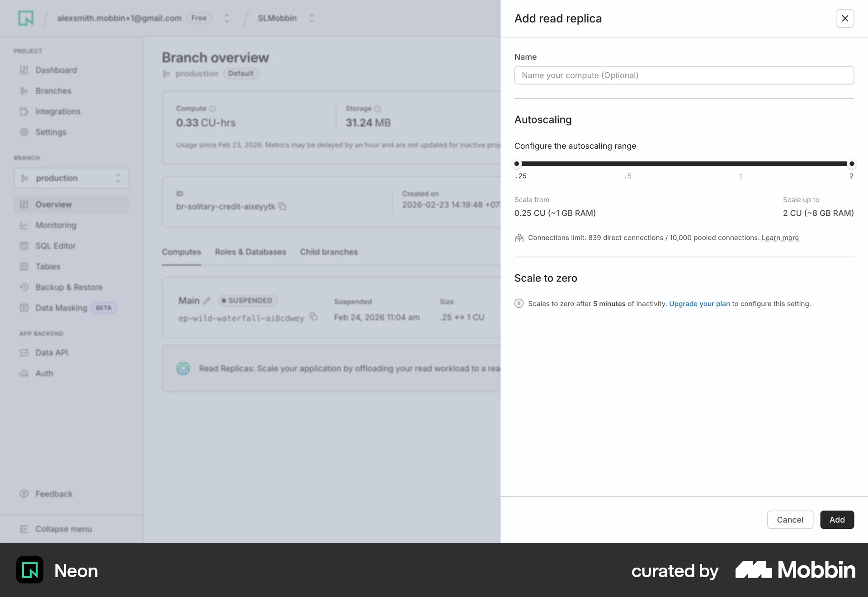Copy the branch ID br-solitary-credit-aixeyytk
Image resolution: width=868 pixels, height=597 pixels.
(x=282, y=206)
